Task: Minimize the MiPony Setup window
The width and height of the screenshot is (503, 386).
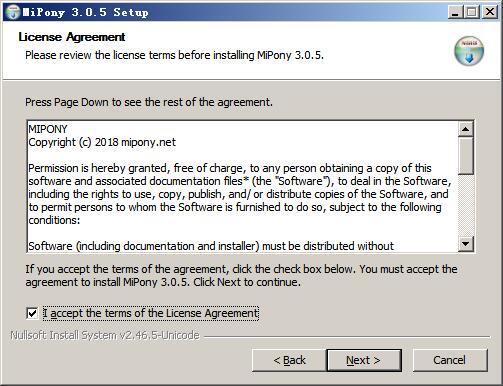Action: tap(455, 12)
